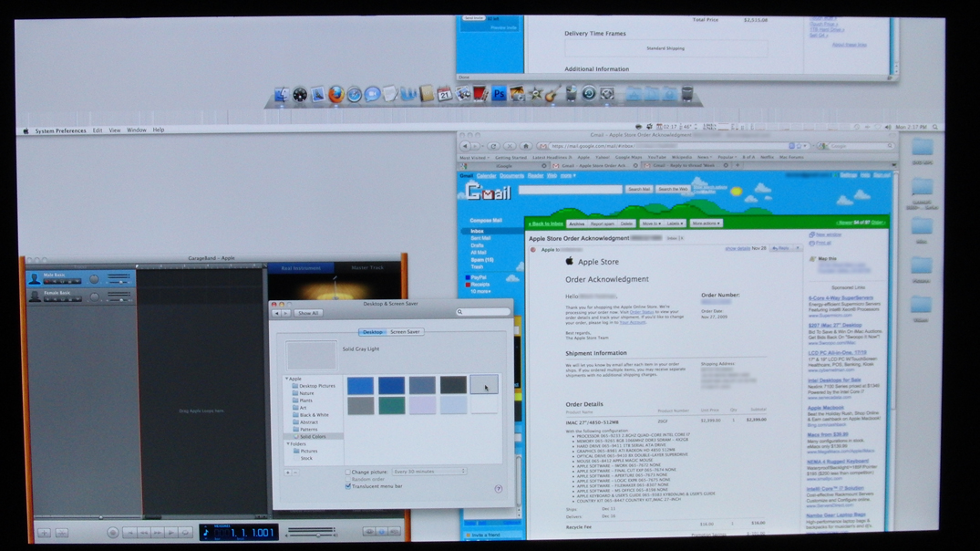Open GarageBand guitar icon in Dock
This screenshot has height=551, width=980.
(x=552, y=95)
